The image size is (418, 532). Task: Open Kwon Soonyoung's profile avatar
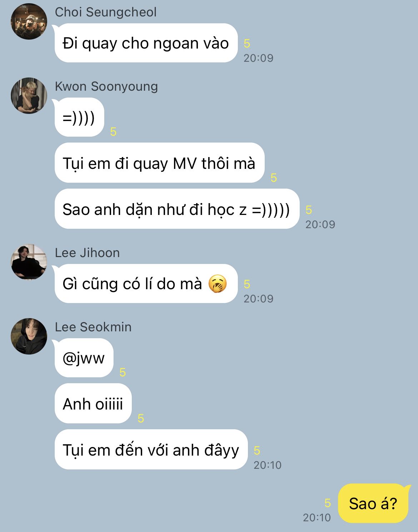(29, 96)
